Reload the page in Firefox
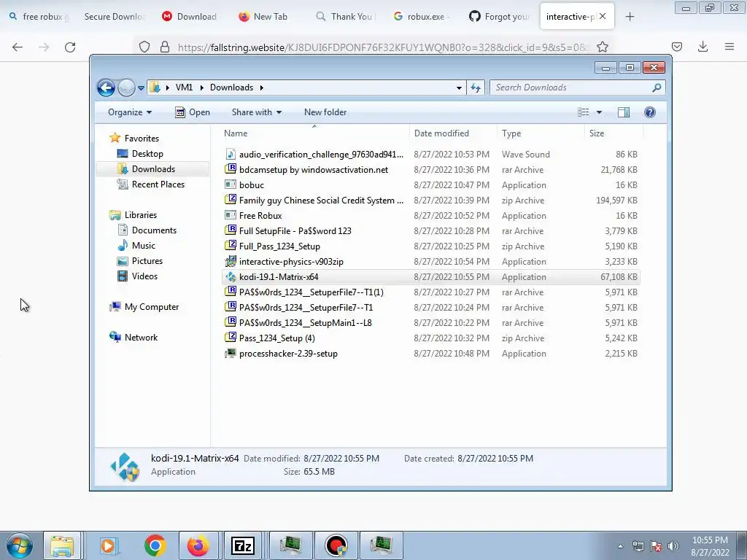This screenshot has height=560, width=747. (x=70, y=47)
